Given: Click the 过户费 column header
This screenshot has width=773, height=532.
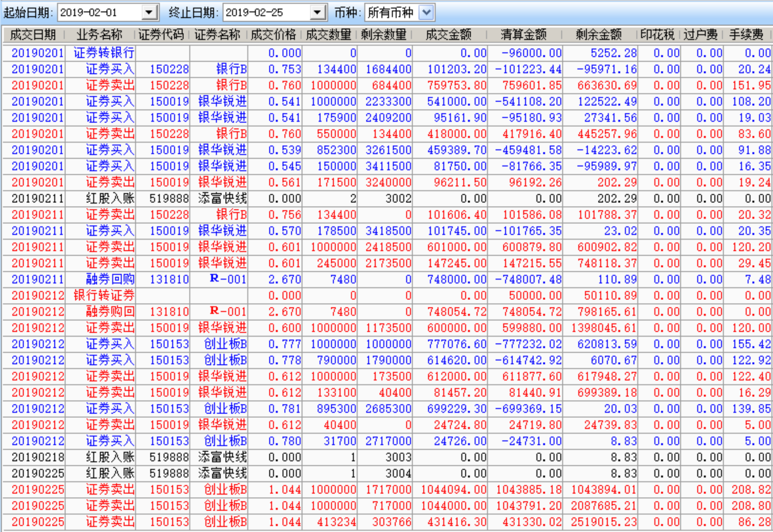Looking at the screenshot, I should [701, 35].
